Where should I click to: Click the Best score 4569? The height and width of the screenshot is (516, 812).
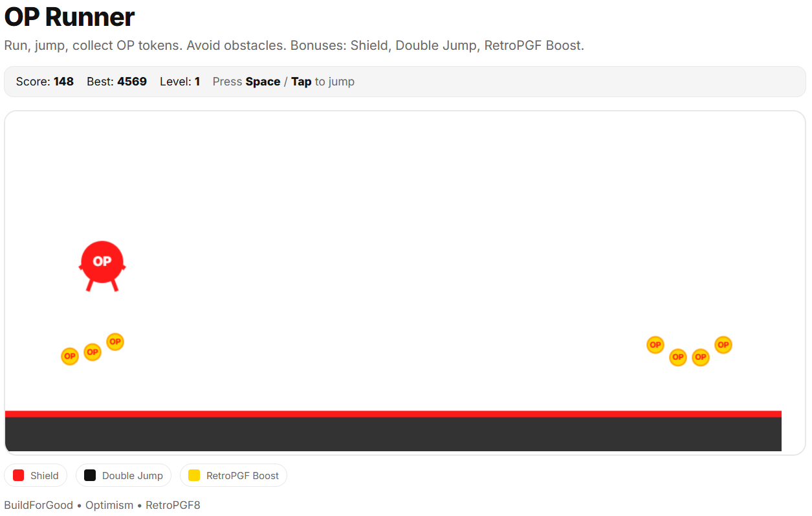[131, 82]
